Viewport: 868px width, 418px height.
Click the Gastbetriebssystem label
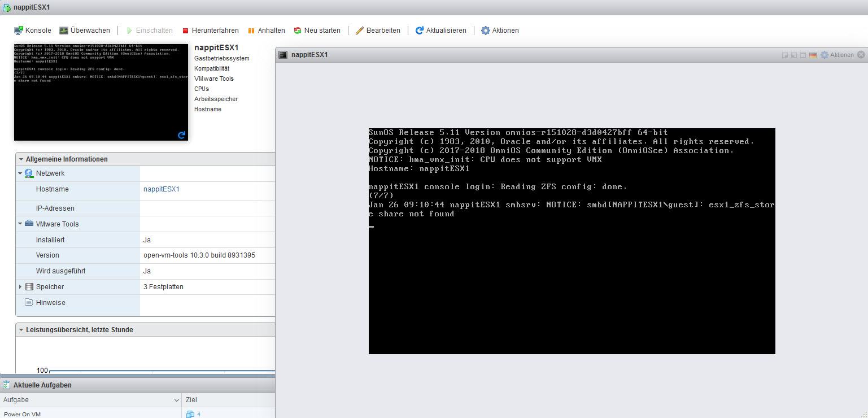(222, 58)
